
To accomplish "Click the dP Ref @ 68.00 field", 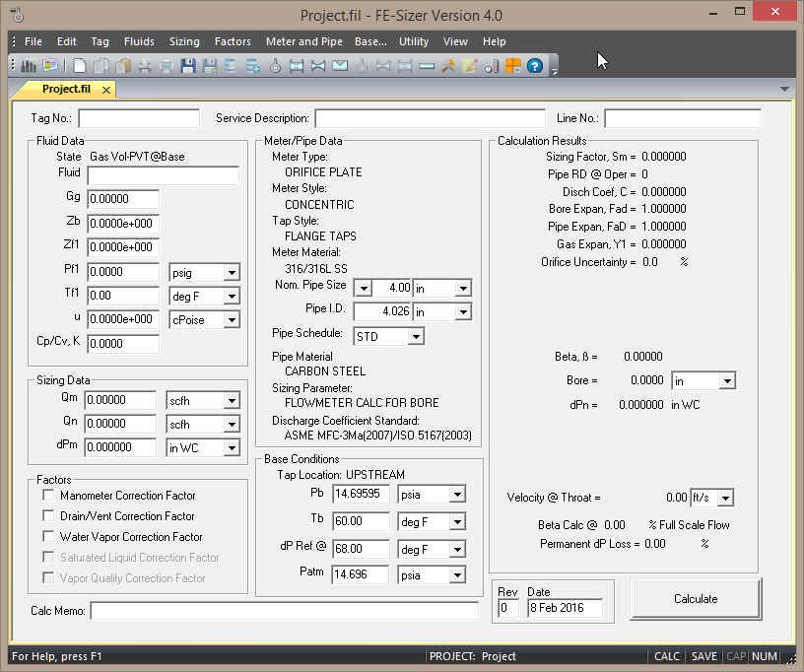I will coord(360,549).
